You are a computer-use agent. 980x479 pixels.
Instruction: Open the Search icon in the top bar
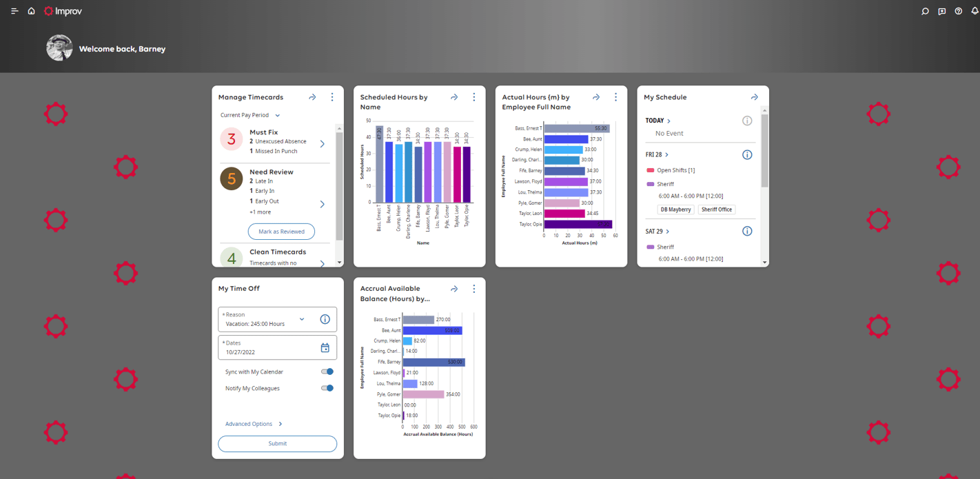pos(925,11)
